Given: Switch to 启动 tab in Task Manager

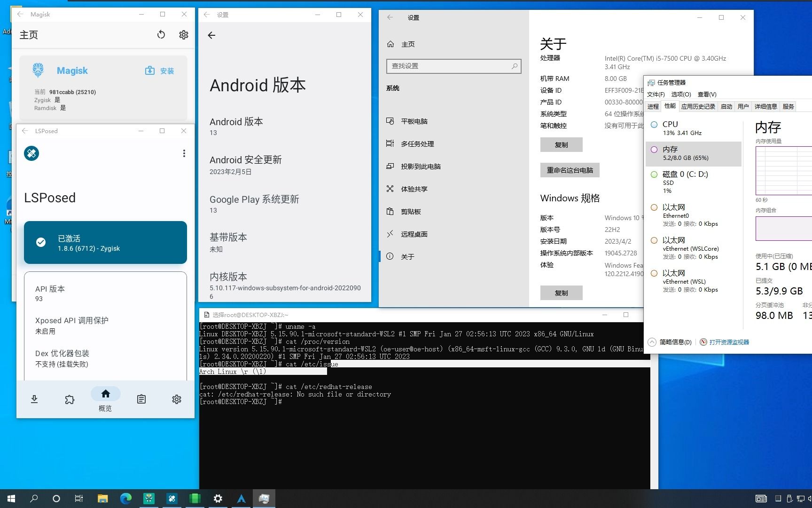Looking at the screenshot, I should coord(726,107).
